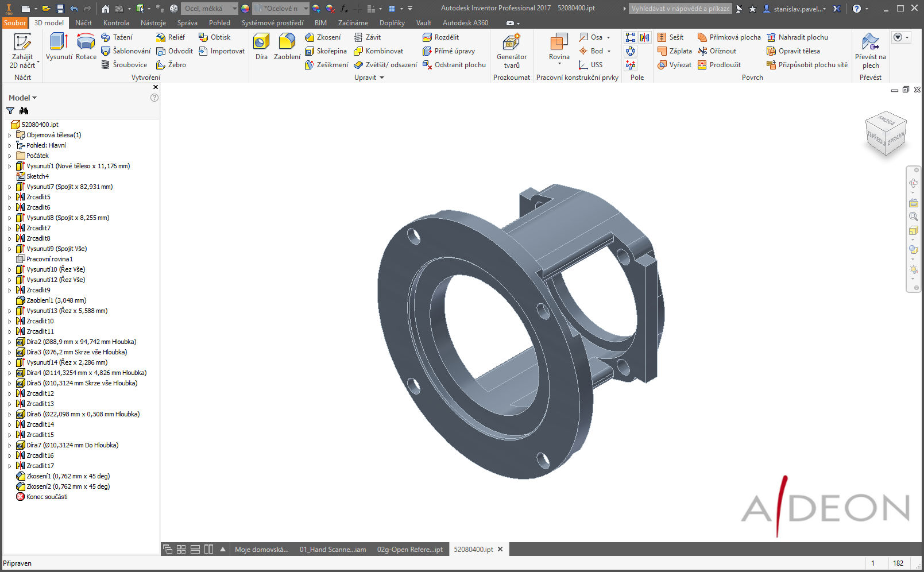924x572 pixels.
Task: Open the model browser find binoculars
Action: tap(24, 110)
